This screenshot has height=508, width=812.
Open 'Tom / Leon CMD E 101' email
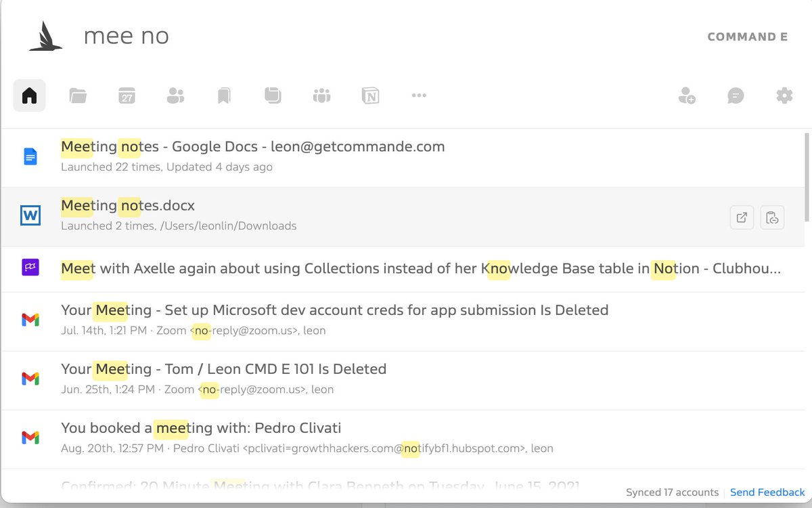tap(403, 380)
